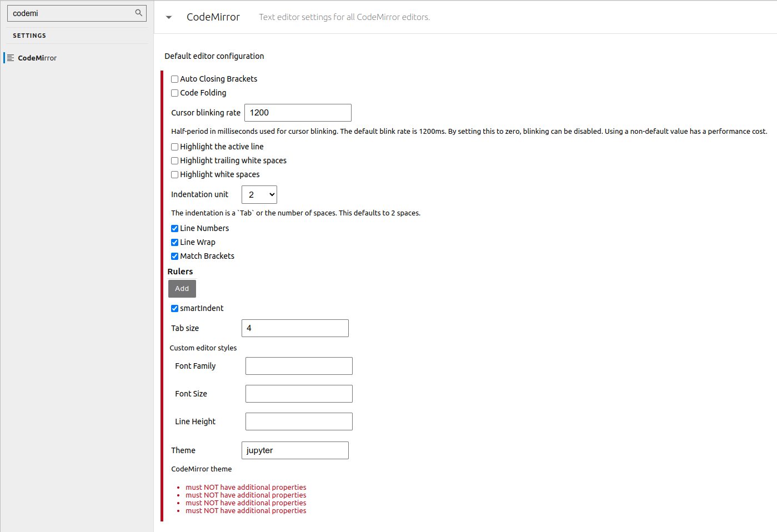Enable Auto Closing Brackets
This screenshot has height=532, width=777.
174,79
